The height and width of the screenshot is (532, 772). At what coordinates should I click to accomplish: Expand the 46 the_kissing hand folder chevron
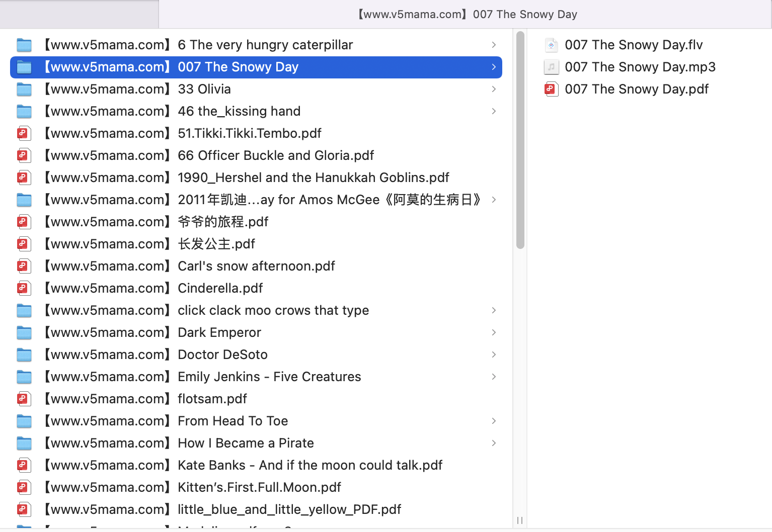click(494, 112)
